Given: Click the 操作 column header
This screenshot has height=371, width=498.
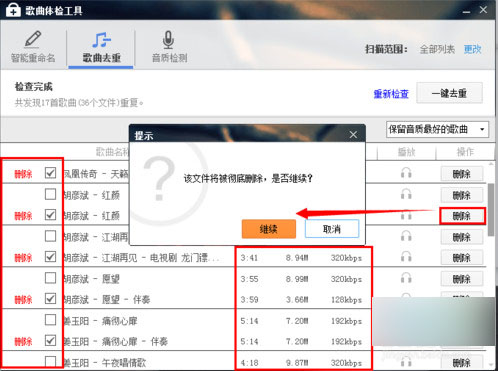Looking at the screenshot, I should coord(465,152).
